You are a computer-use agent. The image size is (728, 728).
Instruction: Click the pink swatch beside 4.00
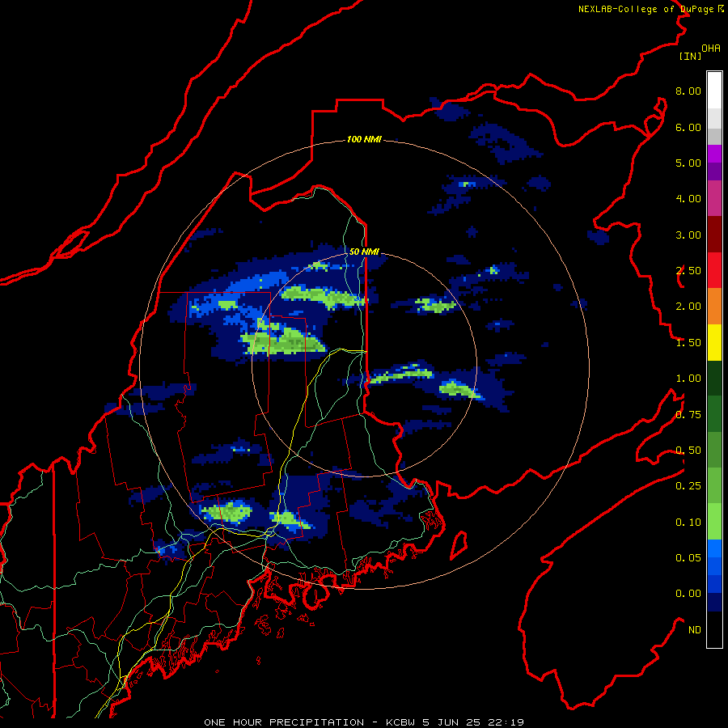714,198
